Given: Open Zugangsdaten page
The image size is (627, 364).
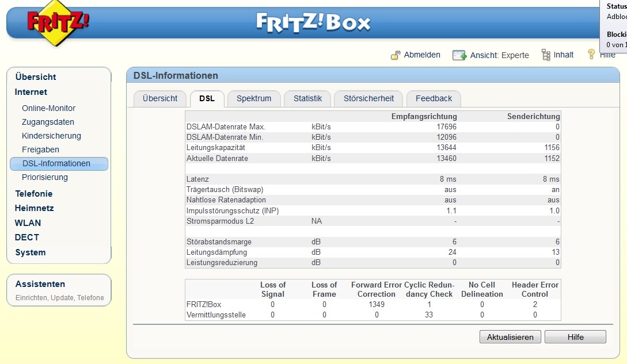Looking at the screenshot, I should tap(48, 122).
